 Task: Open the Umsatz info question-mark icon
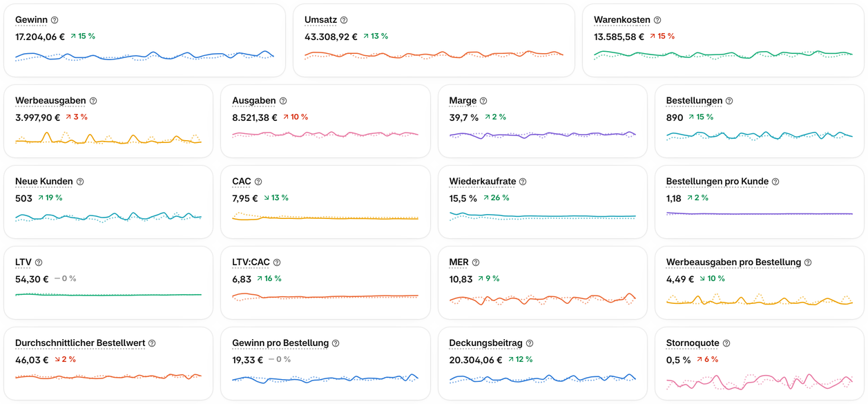[x=344, y=20]
